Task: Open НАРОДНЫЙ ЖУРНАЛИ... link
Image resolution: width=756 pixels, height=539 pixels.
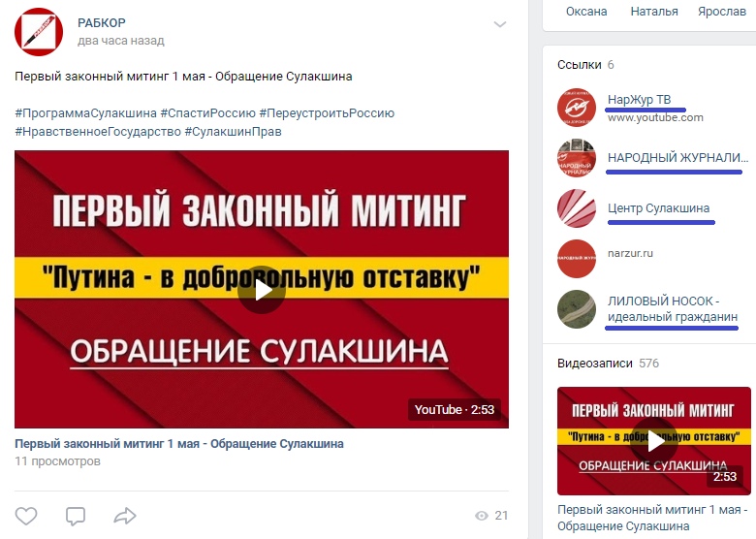Action: [677, 158]
